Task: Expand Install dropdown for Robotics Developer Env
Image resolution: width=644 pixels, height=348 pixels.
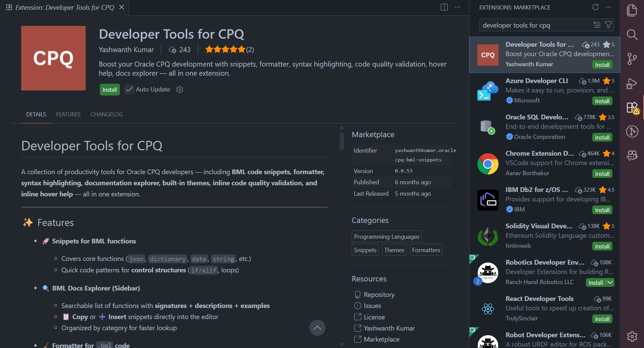Action: coord(610,282)
